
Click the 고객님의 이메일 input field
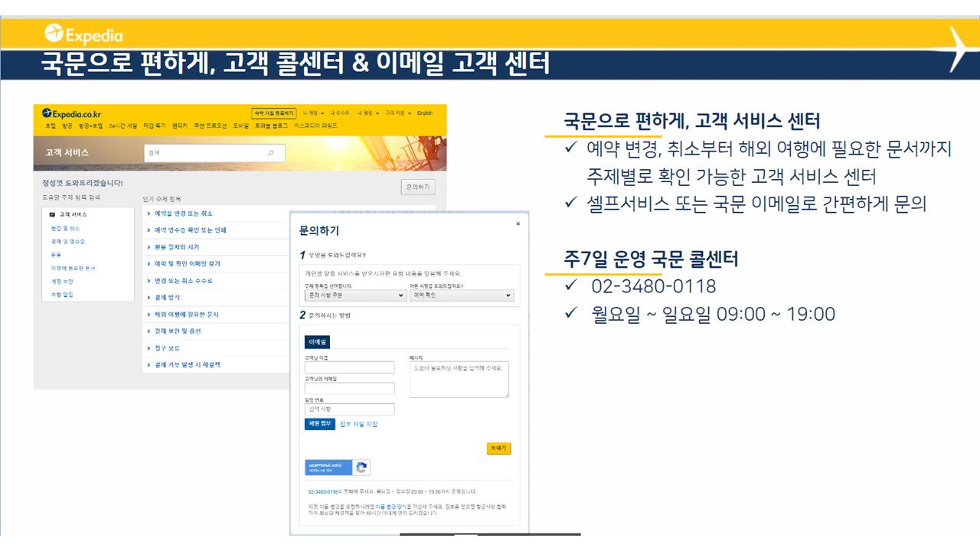[x=349, y=389]
